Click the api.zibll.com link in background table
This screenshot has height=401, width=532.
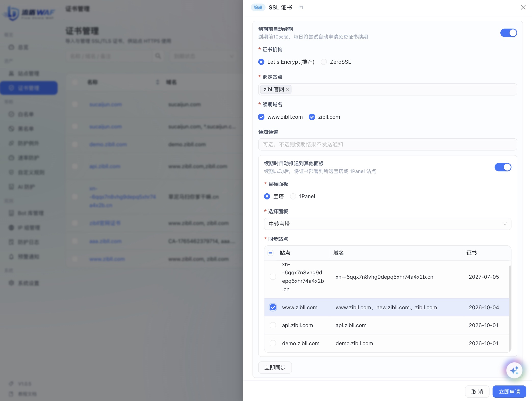coord(105,166)
